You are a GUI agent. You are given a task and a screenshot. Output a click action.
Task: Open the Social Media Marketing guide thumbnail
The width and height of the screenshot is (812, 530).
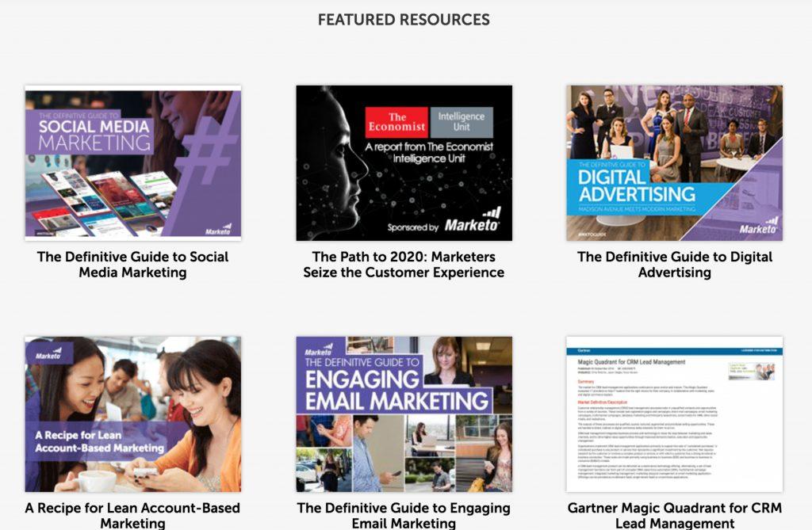133,163
